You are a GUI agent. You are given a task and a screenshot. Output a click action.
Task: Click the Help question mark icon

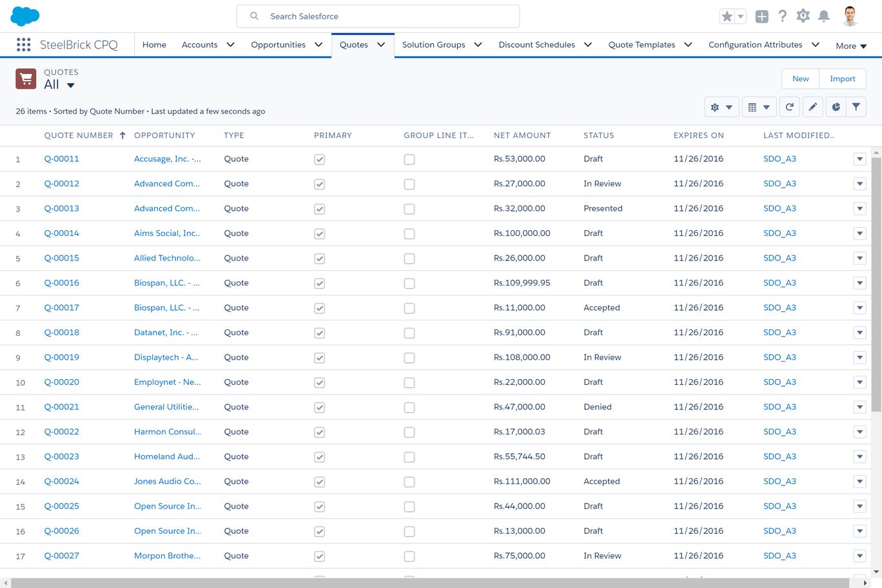pyautogui.click(x=782, y=16)
